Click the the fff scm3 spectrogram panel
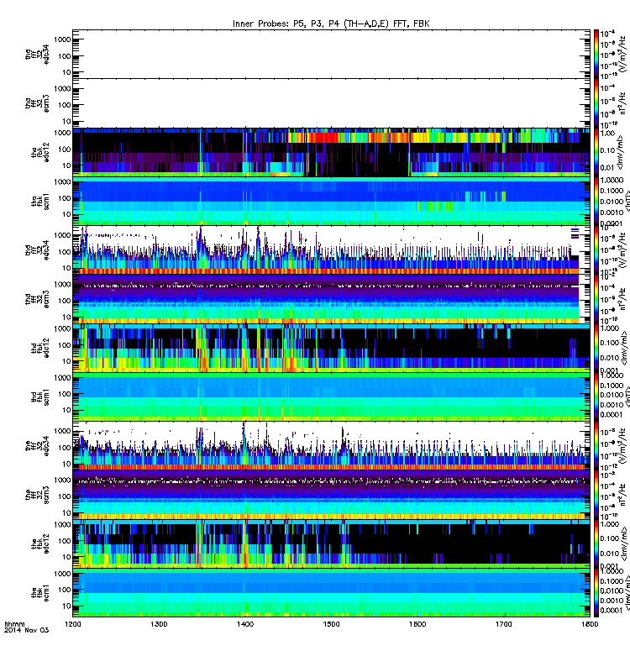Screen dimensions: 630x672 click(331, 495)
